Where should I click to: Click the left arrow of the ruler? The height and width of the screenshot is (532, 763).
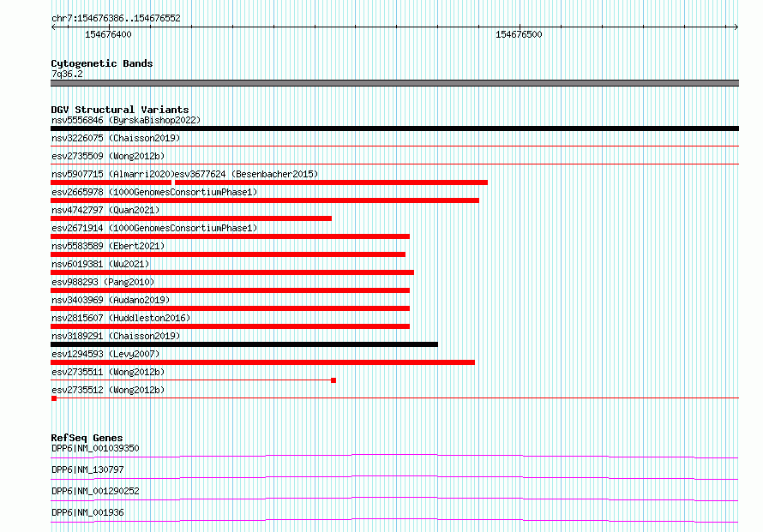(x=53, y=27)
